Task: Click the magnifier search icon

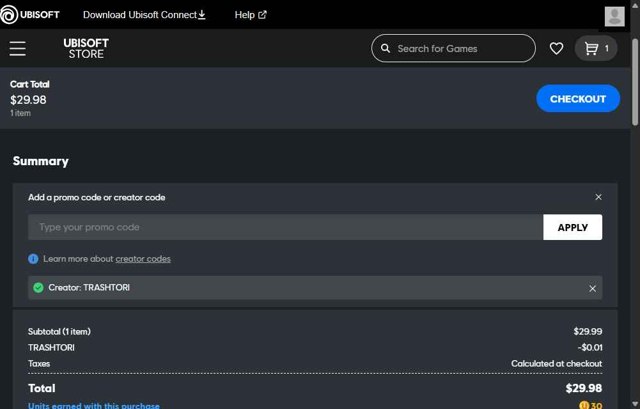Action: click(x=385, y=48)
